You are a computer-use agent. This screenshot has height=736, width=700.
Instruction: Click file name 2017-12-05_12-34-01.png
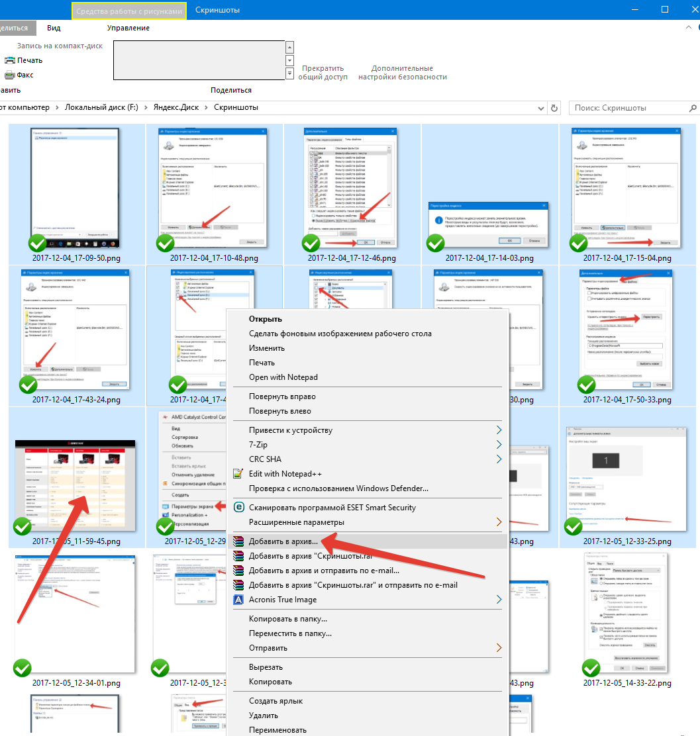pos(76,683)
